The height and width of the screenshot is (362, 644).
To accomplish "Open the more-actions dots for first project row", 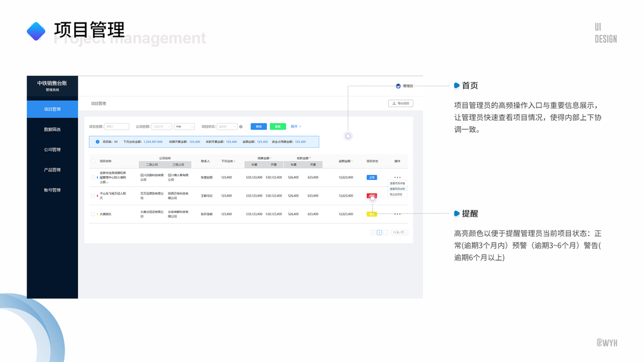I will pos(397,177).
